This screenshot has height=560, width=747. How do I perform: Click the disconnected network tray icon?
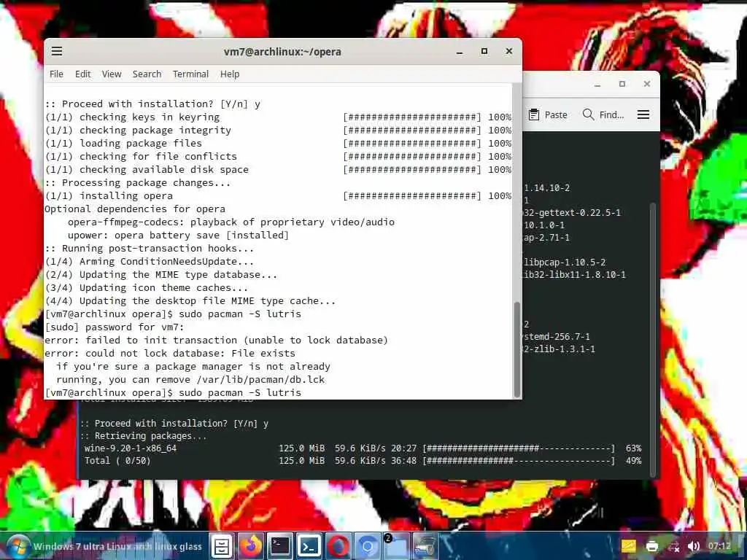674,547
